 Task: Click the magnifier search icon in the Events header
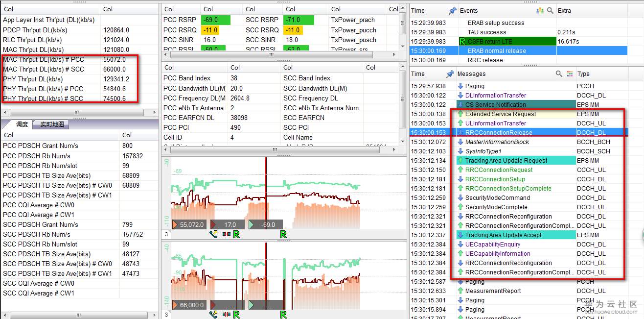pos(550,10)
